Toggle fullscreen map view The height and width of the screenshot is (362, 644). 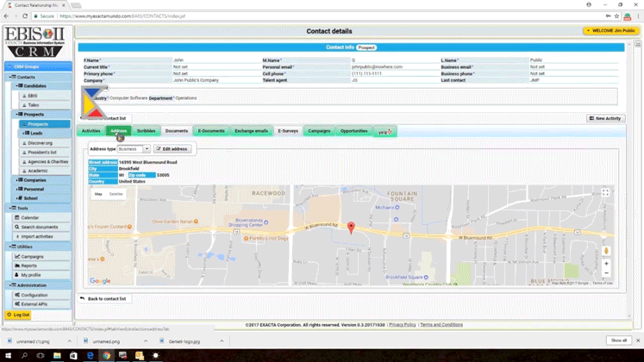[605, 192]
